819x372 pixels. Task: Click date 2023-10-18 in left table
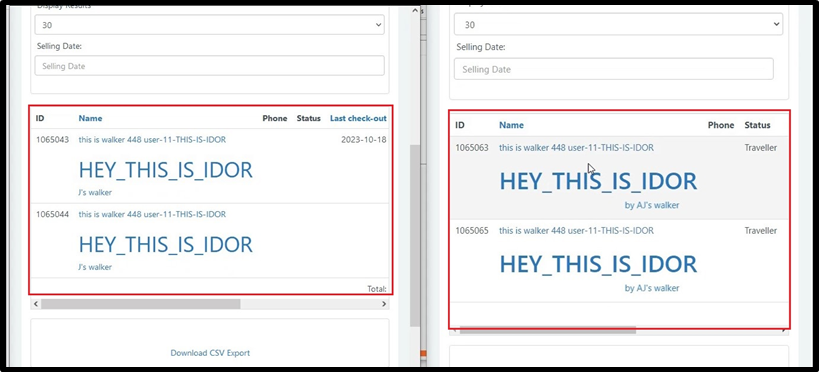364,140
